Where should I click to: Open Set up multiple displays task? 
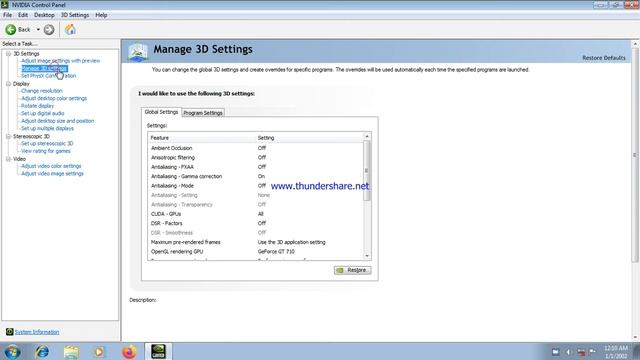coord(47,128)
